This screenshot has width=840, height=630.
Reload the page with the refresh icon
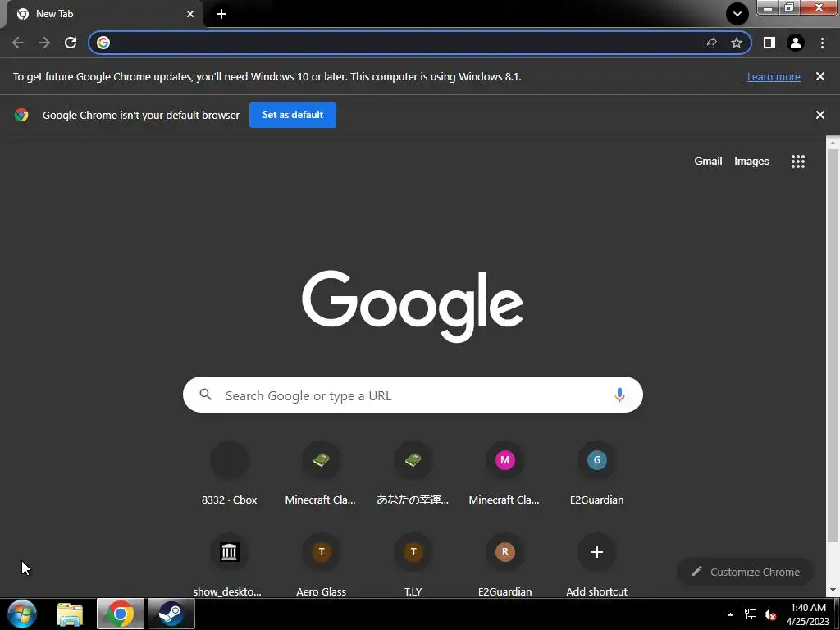tap(71, 43)
